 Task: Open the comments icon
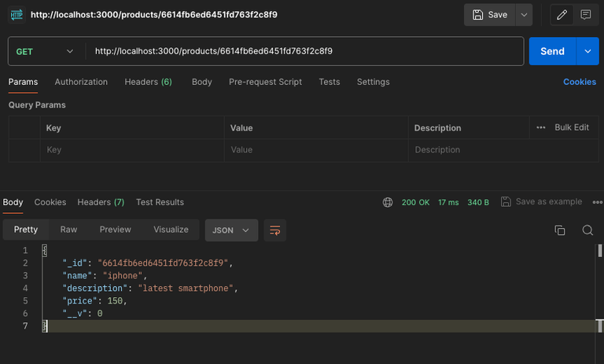[x=585, y=15]
